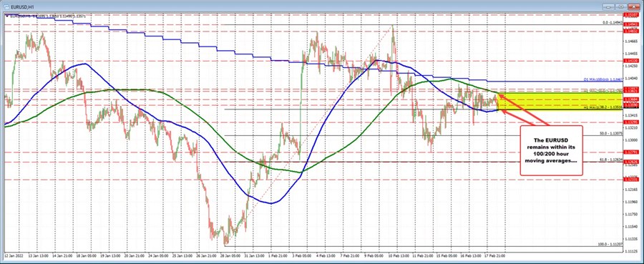The width and height of the screenshot is (644, 264).
Task: Click price scale value 1.11335
Action: [631, 238]
